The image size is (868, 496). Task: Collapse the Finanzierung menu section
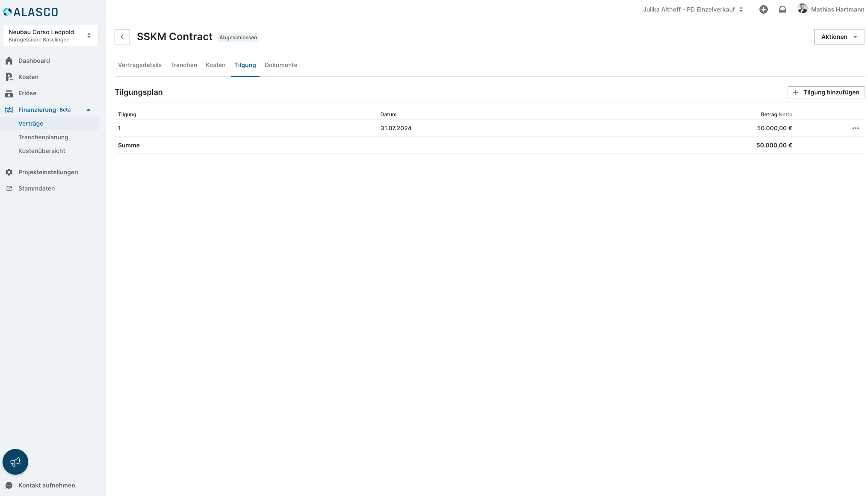(x=89, y=110)
